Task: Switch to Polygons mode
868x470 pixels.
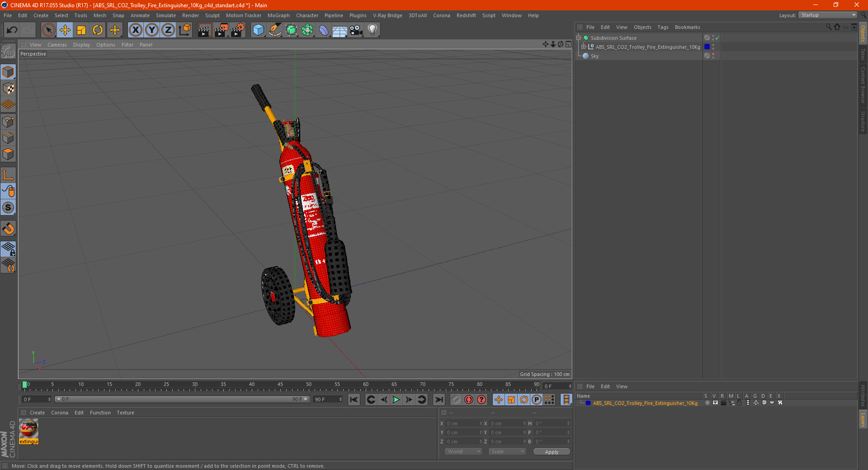Action: [x=8, y=154]
